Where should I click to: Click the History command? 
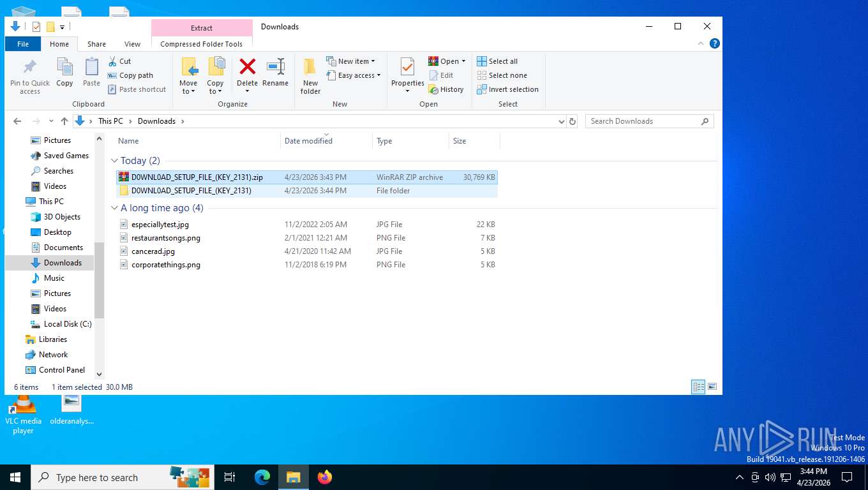446,89
